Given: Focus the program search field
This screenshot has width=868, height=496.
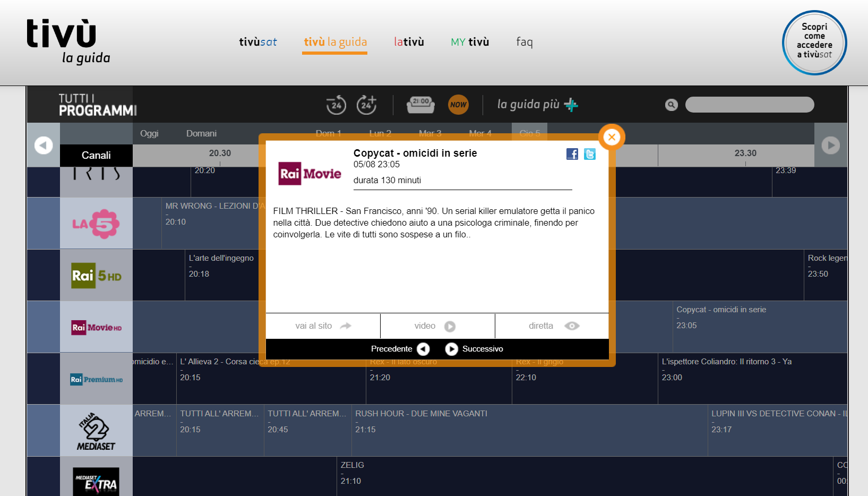Looking at the screenshot, I should (750, 105).
